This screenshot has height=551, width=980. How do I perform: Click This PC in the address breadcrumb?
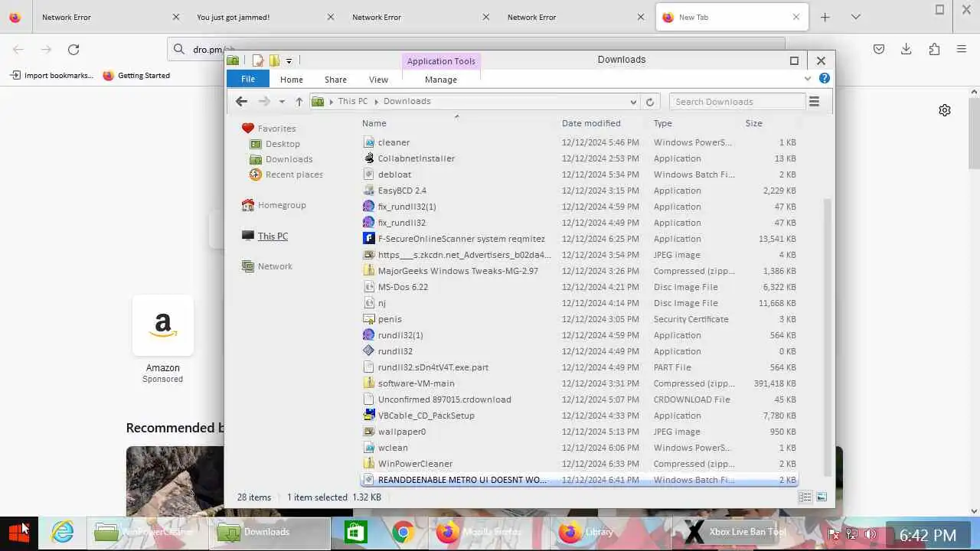[x=353, y=101]
